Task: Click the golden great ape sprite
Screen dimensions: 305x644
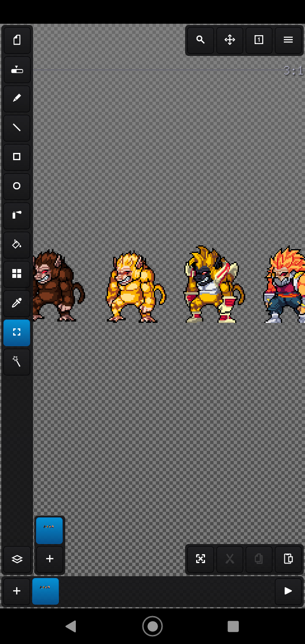Action: 136,286
